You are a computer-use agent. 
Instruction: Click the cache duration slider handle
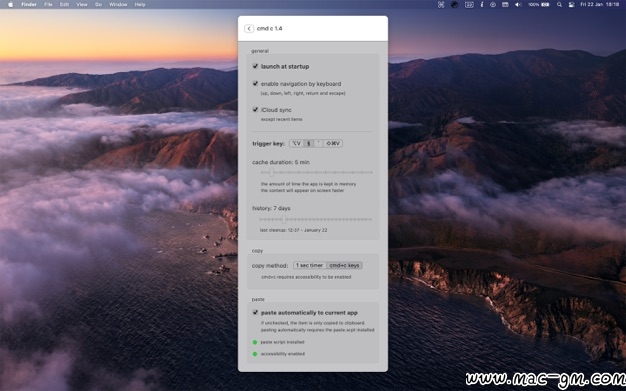pyautogui.click(x=271, y=173)
